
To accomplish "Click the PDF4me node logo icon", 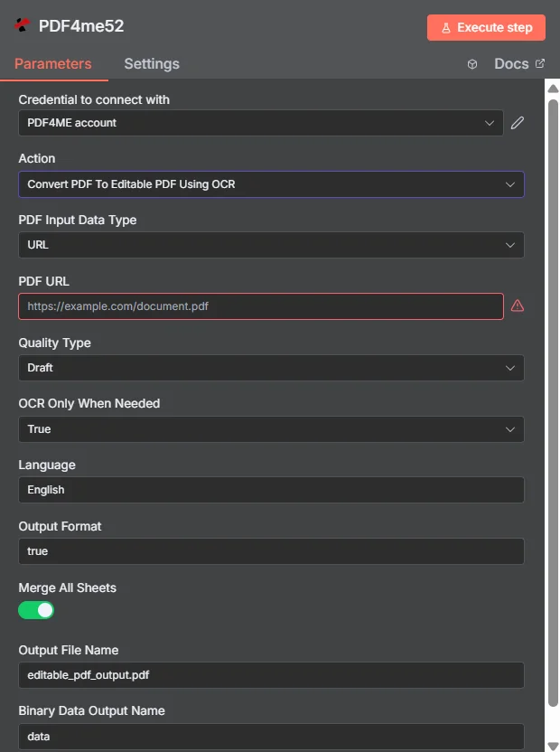I will point(22,25).
